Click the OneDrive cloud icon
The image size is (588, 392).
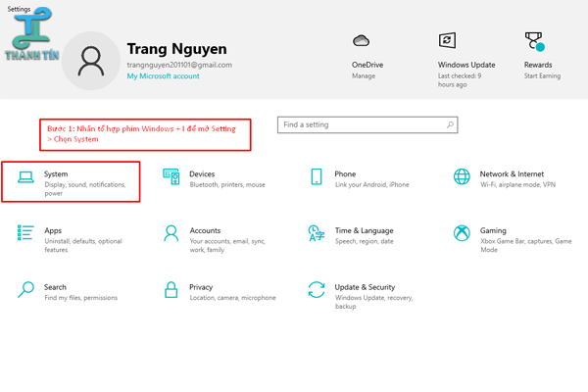pyautogui.click(x=361, y=40)
